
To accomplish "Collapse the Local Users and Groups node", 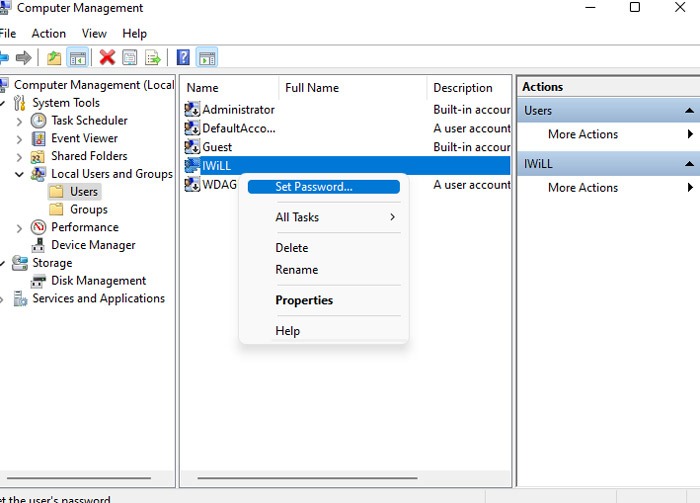I will coord(19,174).
